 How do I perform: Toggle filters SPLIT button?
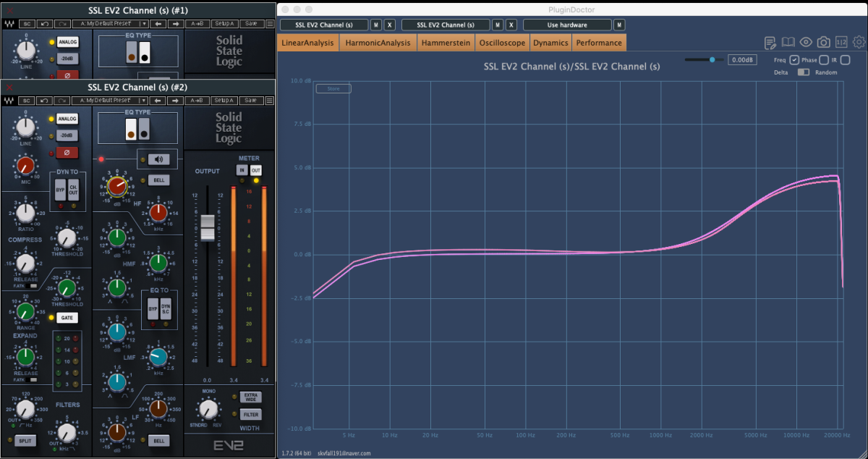[26, 440]
